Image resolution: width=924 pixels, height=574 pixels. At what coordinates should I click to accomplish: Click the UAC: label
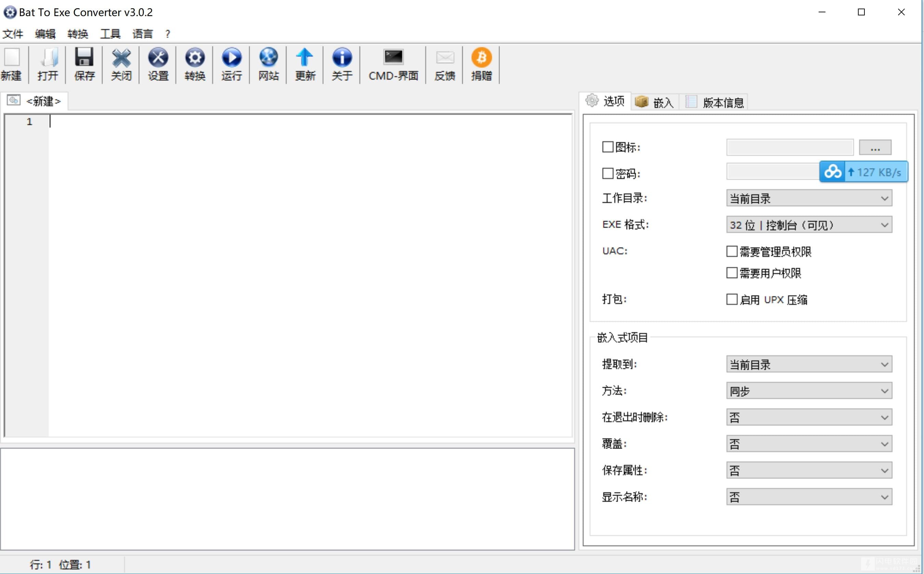click(615, 251)
